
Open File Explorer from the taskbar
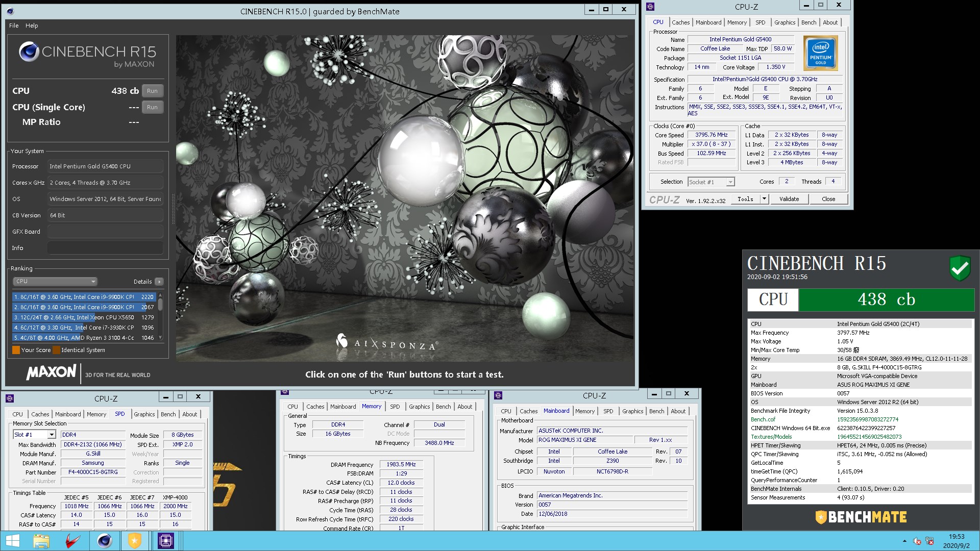[x=41, y=541]
